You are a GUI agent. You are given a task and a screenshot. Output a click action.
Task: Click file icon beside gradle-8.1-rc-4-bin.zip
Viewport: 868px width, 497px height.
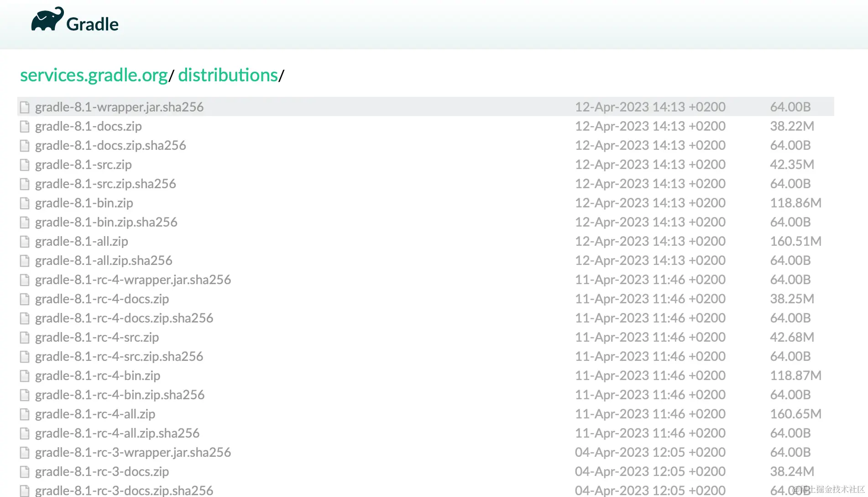(25, 375)
